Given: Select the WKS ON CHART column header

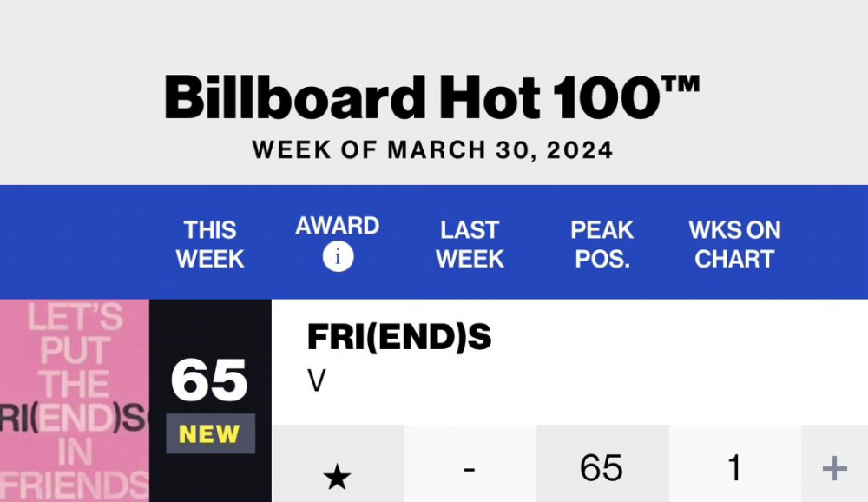Looking at the screenshot, I should click(734, 244).
